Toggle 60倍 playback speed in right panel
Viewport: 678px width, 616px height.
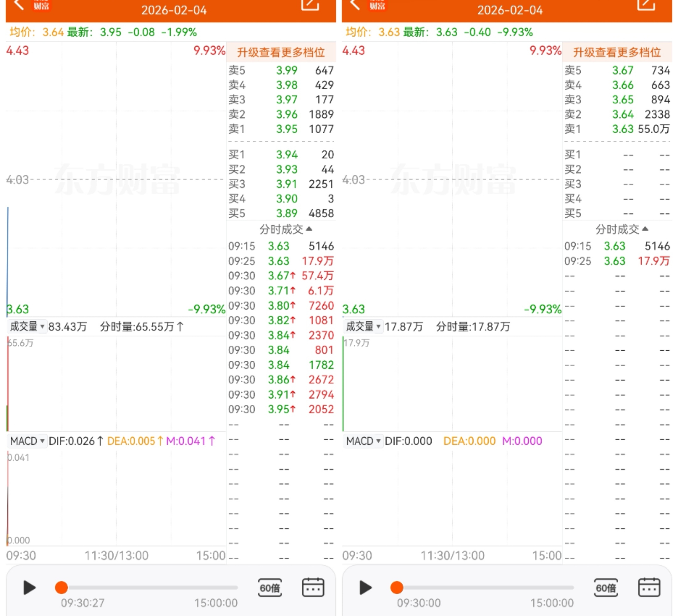tap(606, 587)
